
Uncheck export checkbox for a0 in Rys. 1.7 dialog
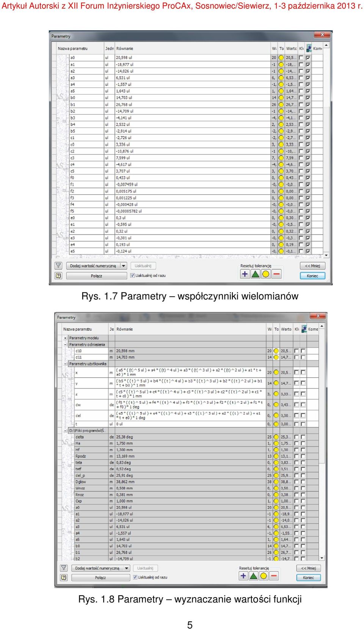click(x=308, y=58)
